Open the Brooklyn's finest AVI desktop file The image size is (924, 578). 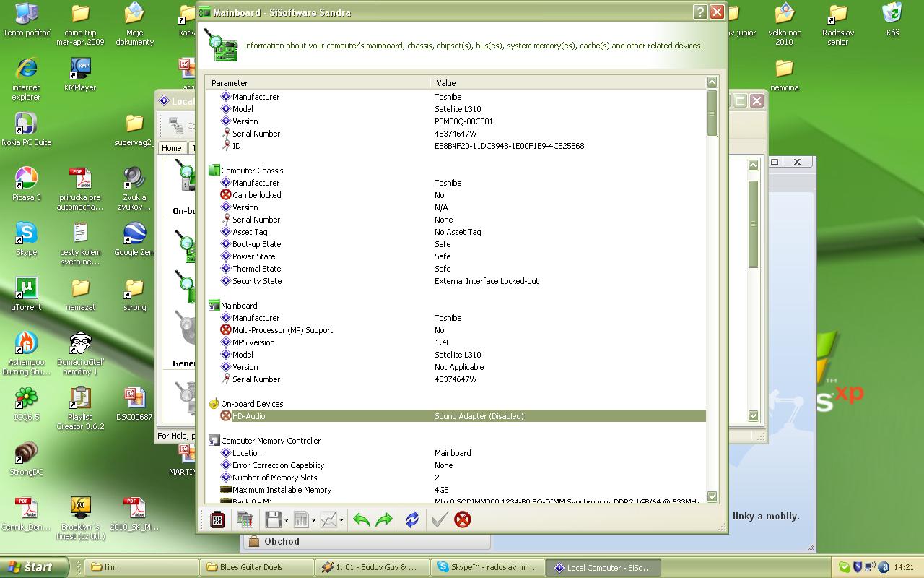click(80, 519)
